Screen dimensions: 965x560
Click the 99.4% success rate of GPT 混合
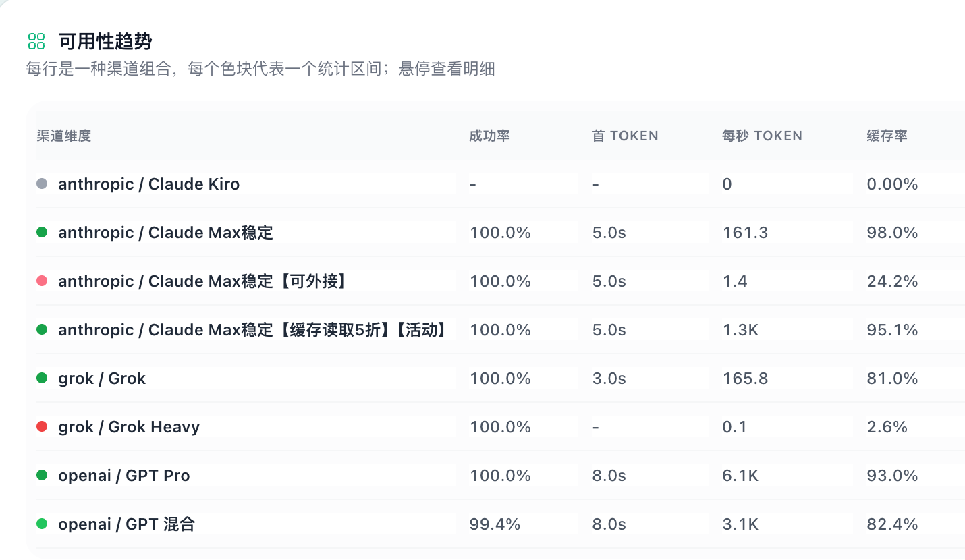tap(495, 524)
